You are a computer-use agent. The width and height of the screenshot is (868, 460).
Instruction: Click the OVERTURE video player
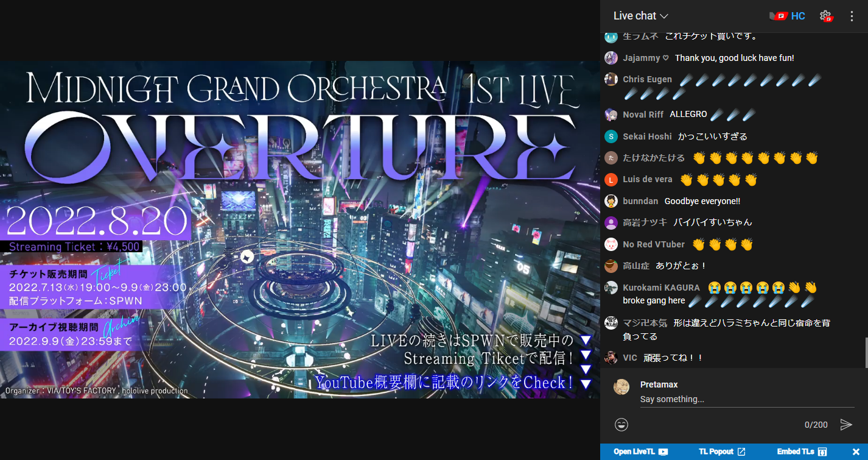coord(299,229)
